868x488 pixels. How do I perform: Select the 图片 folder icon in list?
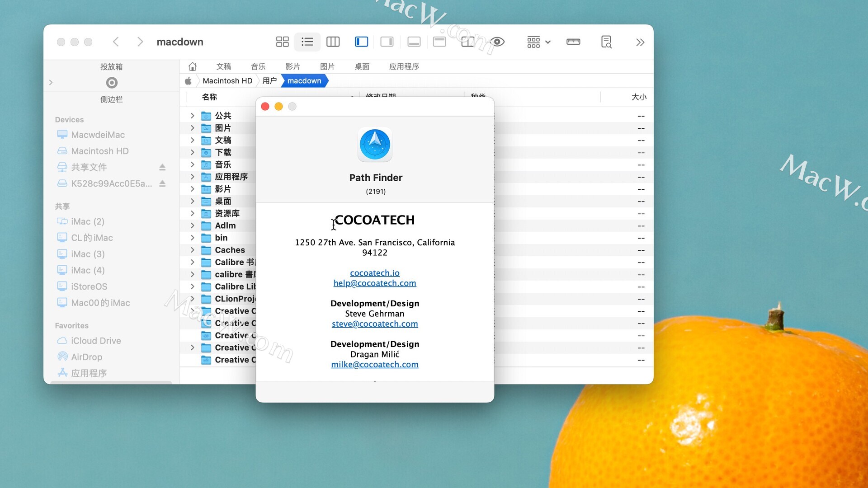point(206,128)
